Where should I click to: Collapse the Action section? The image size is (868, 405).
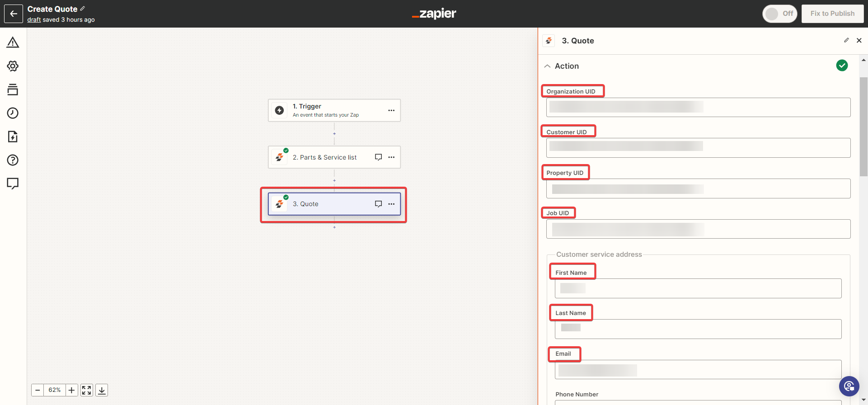548,66
